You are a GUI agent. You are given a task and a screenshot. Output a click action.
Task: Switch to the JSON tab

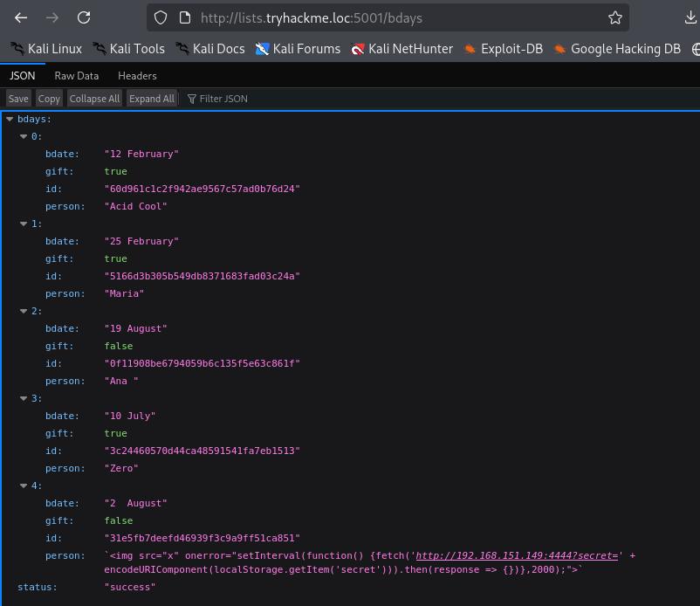pos(23,76)
